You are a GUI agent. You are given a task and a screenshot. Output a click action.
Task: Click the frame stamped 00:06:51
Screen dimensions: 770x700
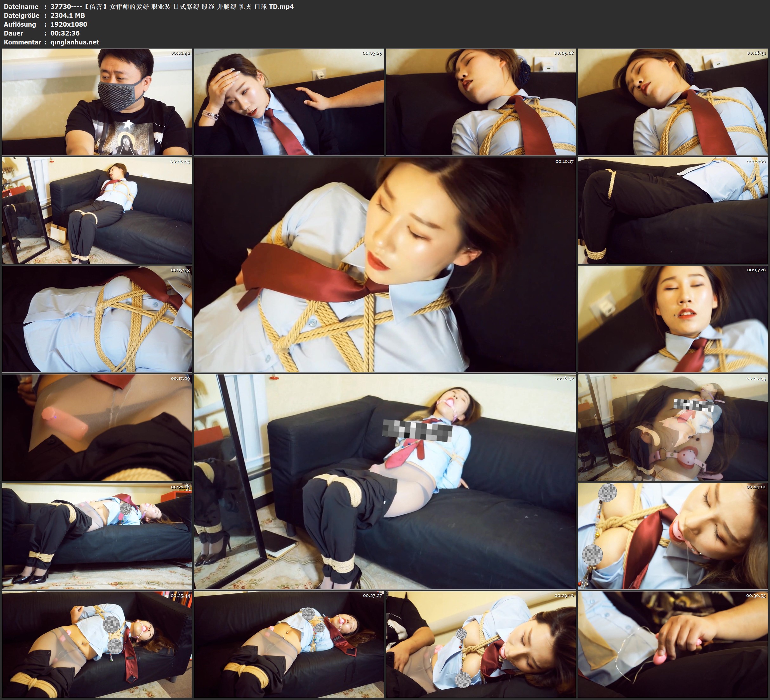click(x=673, y=102)
